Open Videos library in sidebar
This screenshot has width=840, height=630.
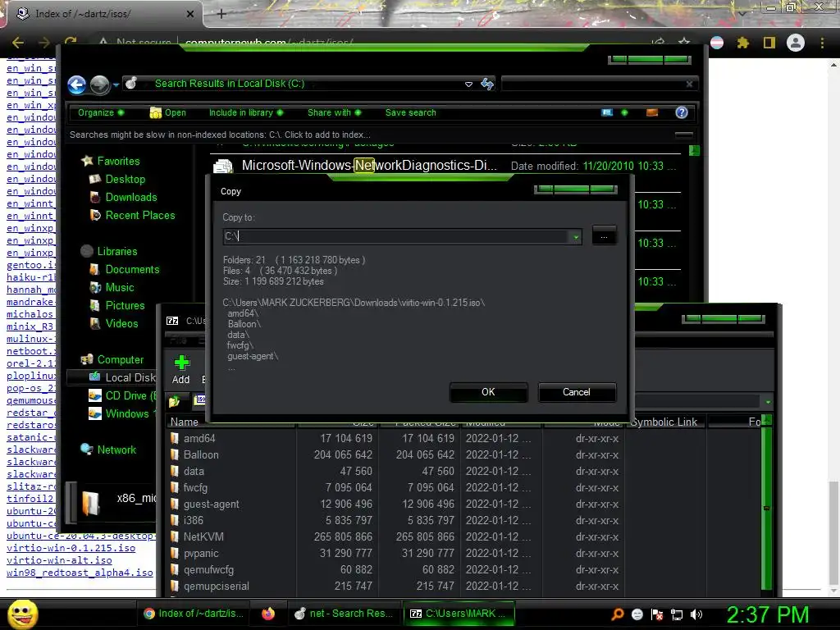tap(121, 323)
